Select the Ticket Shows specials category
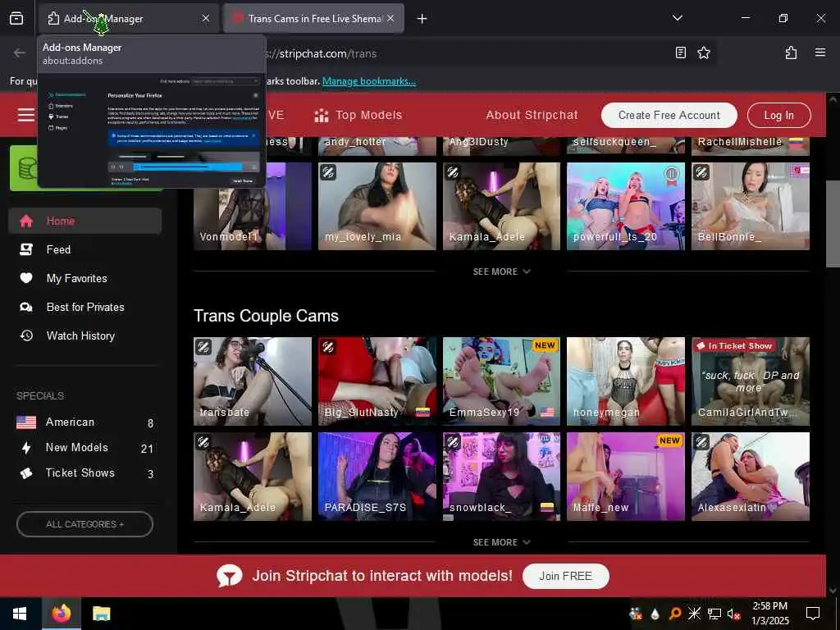 coord(84,473)
